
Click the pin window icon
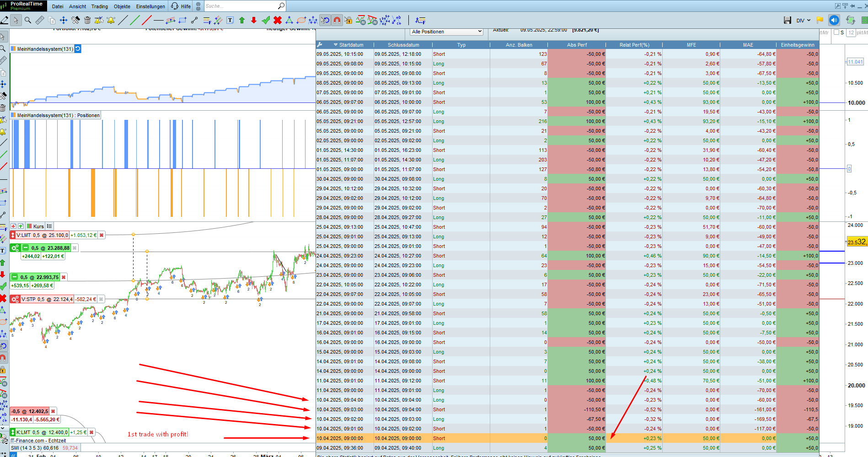(x=852, y=6)
